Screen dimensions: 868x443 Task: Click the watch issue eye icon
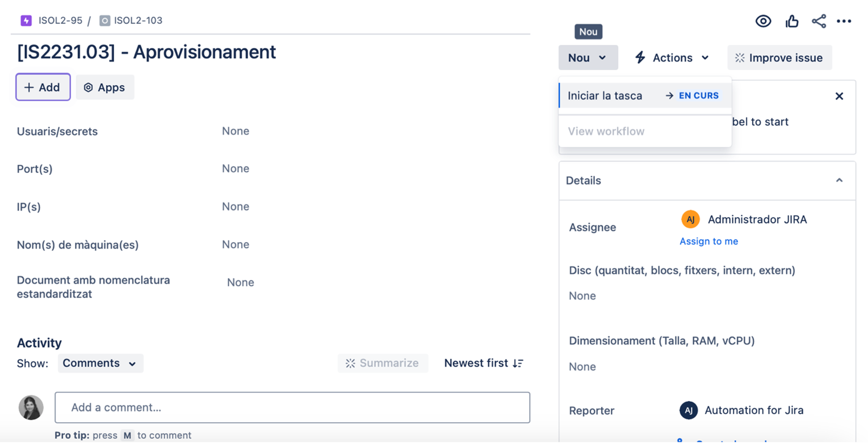(763, 21)
